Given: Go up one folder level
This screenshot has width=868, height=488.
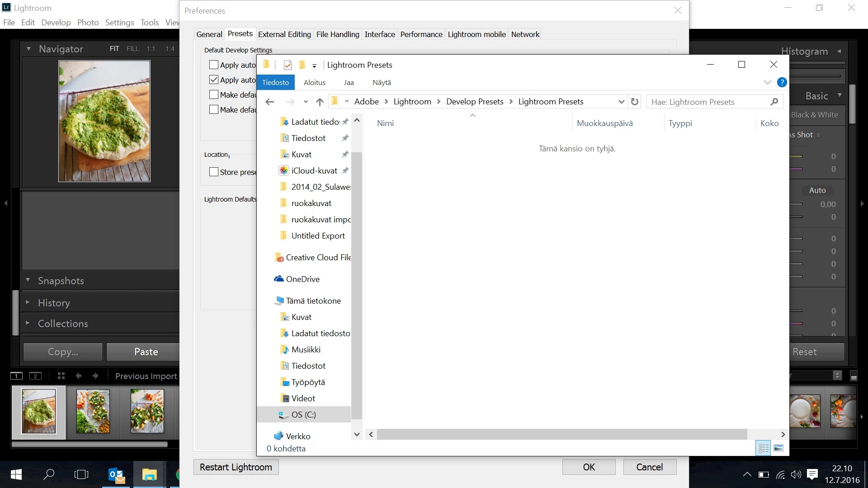Looking at the screenshot, I should pyautogui.click(x=320, y=102).
